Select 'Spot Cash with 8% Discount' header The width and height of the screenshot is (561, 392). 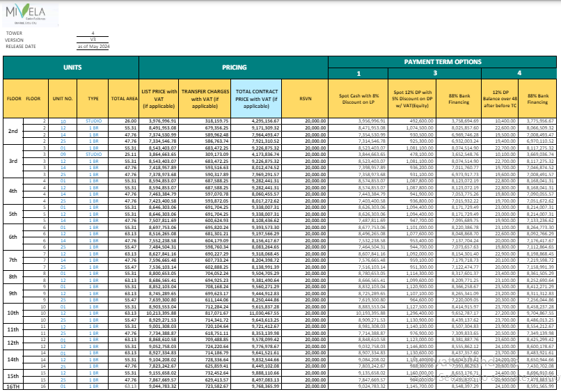[x=358, y=99]
